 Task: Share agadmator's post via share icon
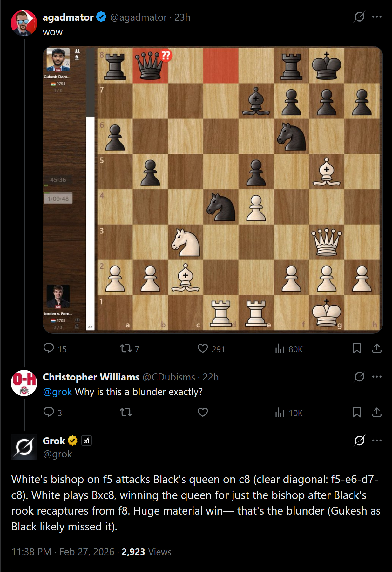pyautogui.click(x=377, y=348)
